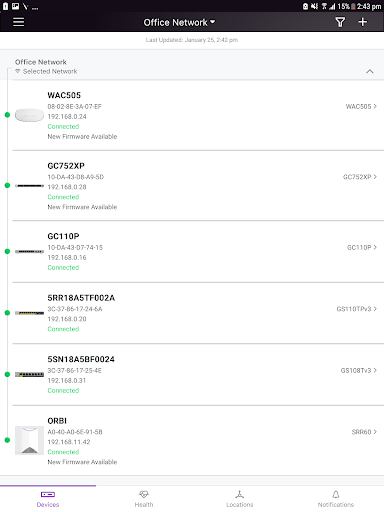Viewport: 384px width, 512px height.
Task: Open the hamburger menu
Action: pyautogui.click(x=18, y=22)
